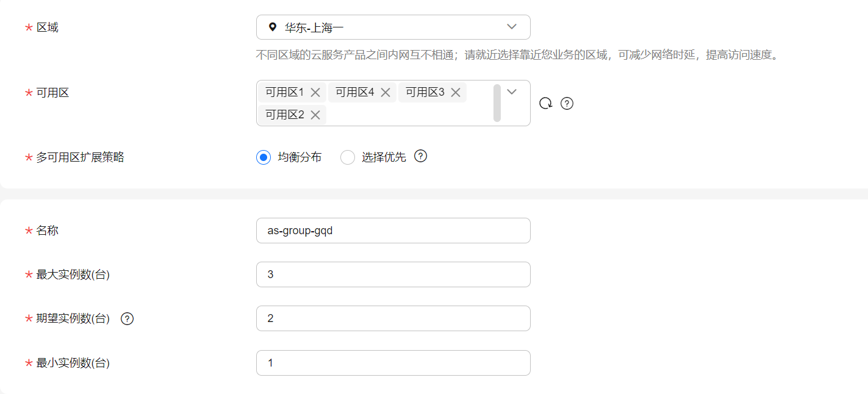The image size is (868, 394).
Task: Remove the 可用区1 tag
Action: 315,93
